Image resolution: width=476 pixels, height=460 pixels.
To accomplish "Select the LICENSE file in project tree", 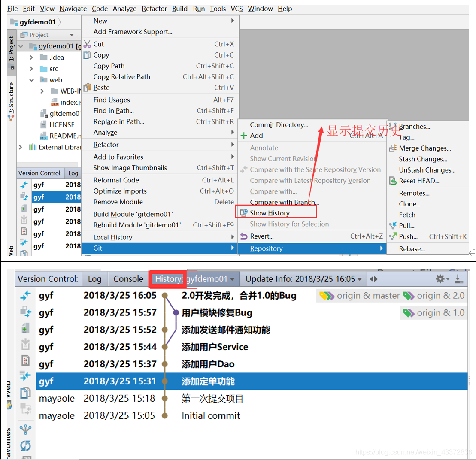I will coord(62,125).
